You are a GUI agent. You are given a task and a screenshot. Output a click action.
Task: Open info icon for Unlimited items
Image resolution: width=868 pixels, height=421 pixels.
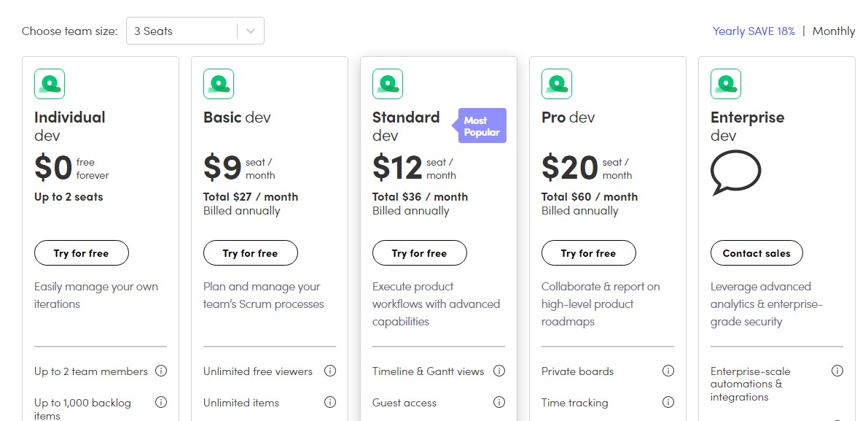(330, 402)
